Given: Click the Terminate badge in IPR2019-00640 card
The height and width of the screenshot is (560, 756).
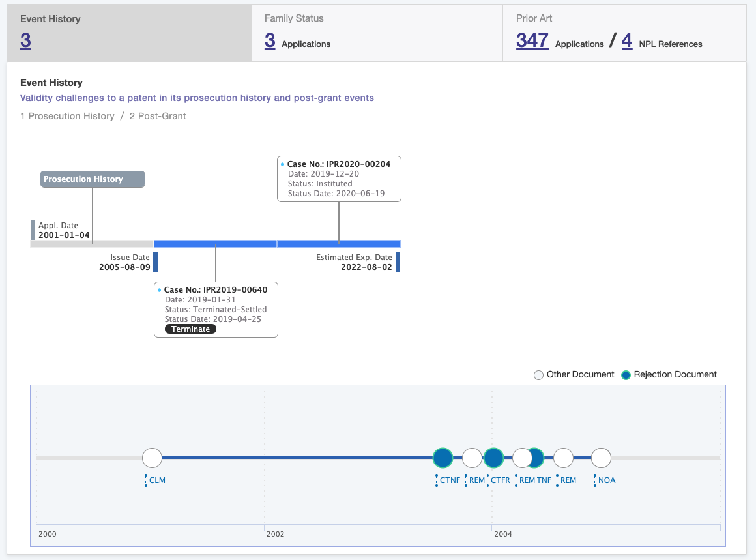Looking at the screenshot, I should 190,329.
